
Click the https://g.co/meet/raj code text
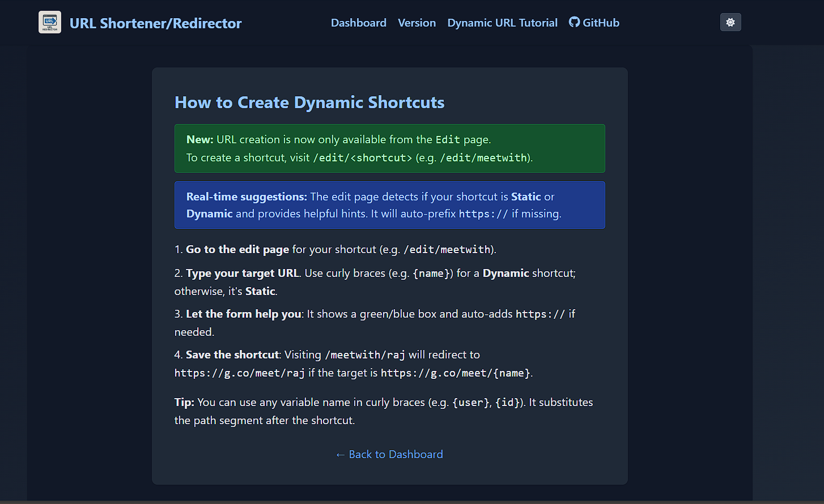(x=240, y=373)
